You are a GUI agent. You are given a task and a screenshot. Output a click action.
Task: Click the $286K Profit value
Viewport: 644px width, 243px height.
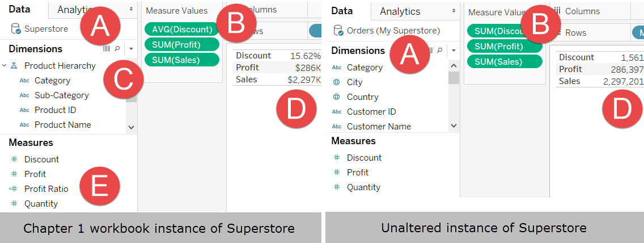tap(308, 68)
